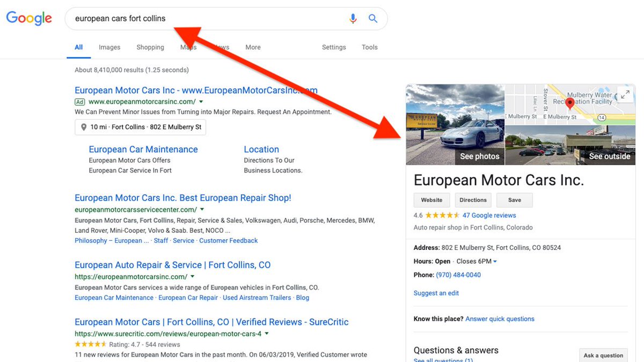Open the dropdown arrow next to the ad URL
Image resolution: width=644 pixels, height=362 pixels.
click(x=202, y=101)
